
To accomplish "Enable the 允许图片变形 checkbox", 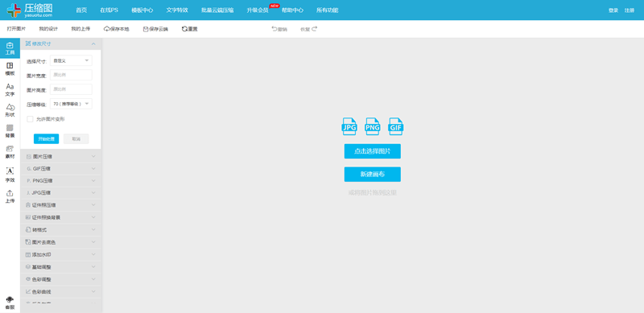I will [x=30, y=119].
